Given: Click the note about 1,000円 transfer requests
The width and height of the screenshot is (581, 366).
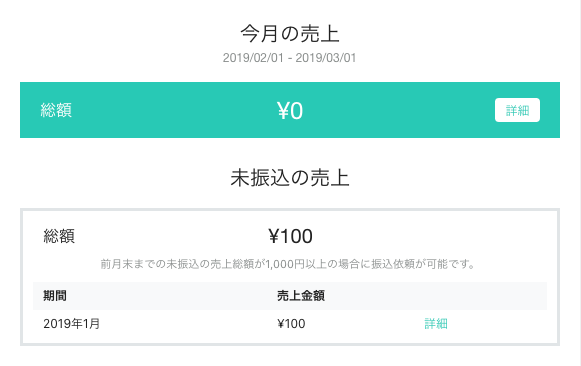Looking at the screenshot, I should coord(288,264).
